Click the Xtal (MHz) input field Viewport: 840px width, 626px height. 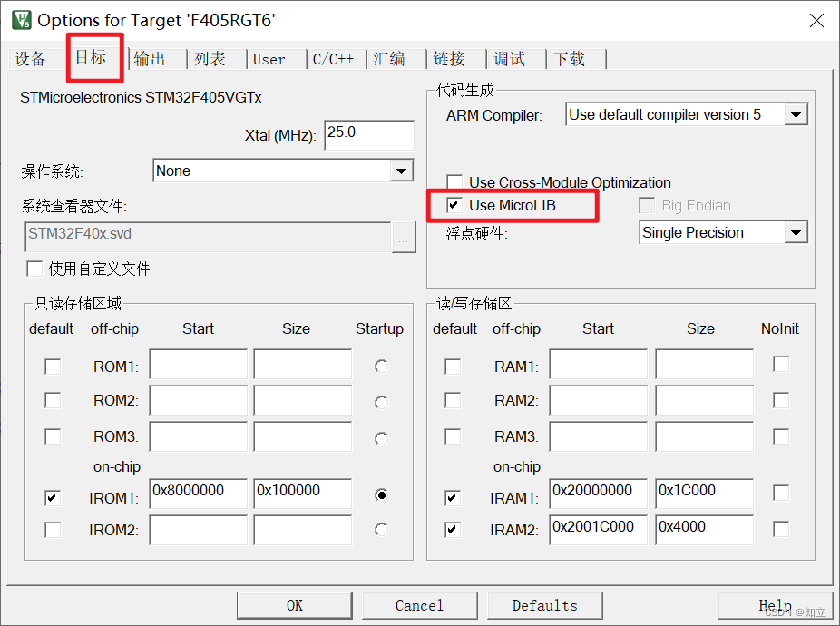click(x=369, y=135)
